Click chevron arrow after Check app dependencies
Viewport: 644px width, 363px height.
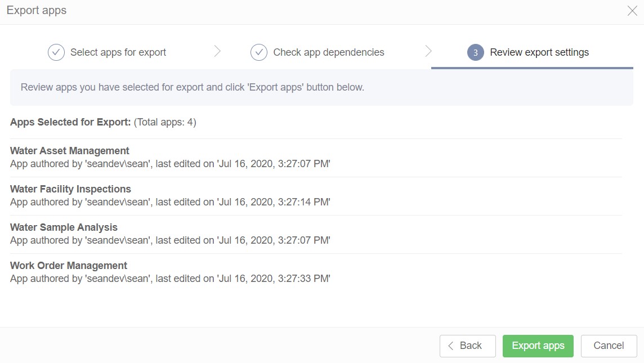(x=428, y=52)
